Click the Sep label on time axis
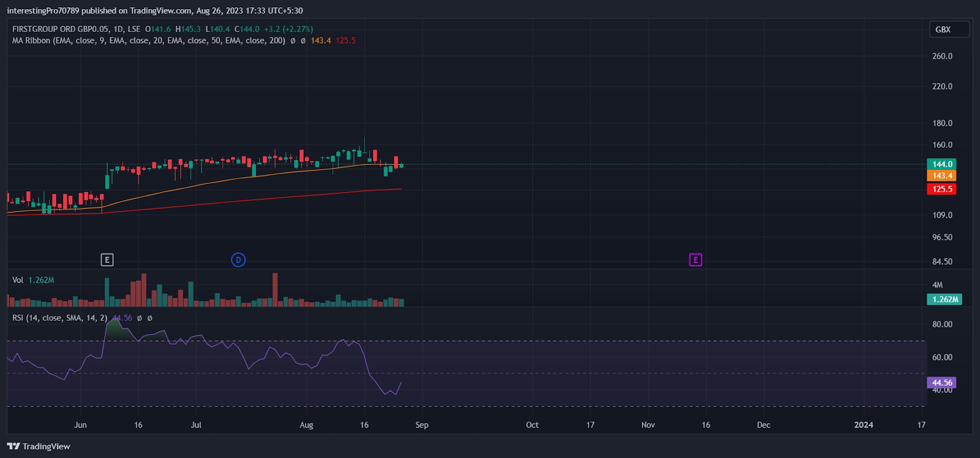980x458 pixels. point(422,425)
